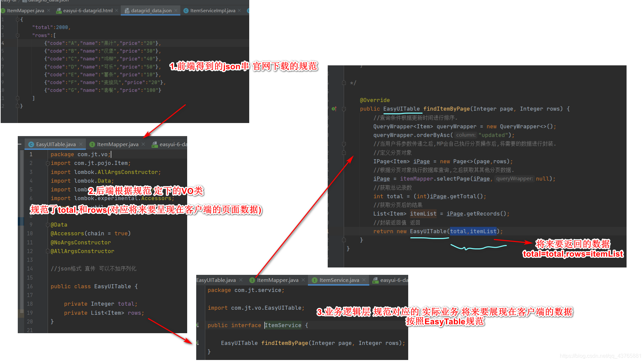Click override gutter icon next to findItemByPage method
The width and height of the screenshot is (644, 362).
334,109
